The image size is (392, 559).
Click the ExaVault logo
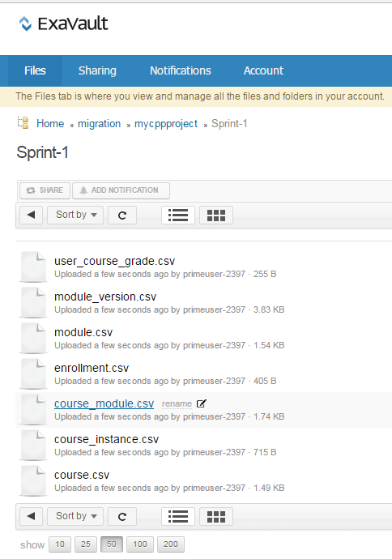(x=63, y=23)
